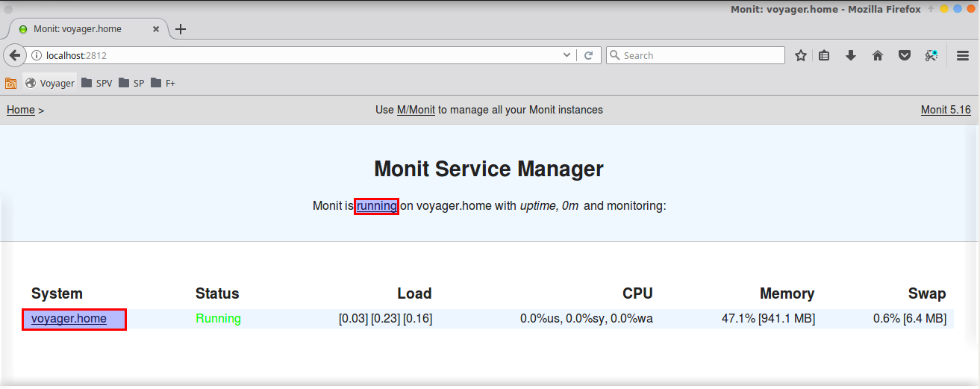Close the Firefox window with red button

(x=970, y=9)
